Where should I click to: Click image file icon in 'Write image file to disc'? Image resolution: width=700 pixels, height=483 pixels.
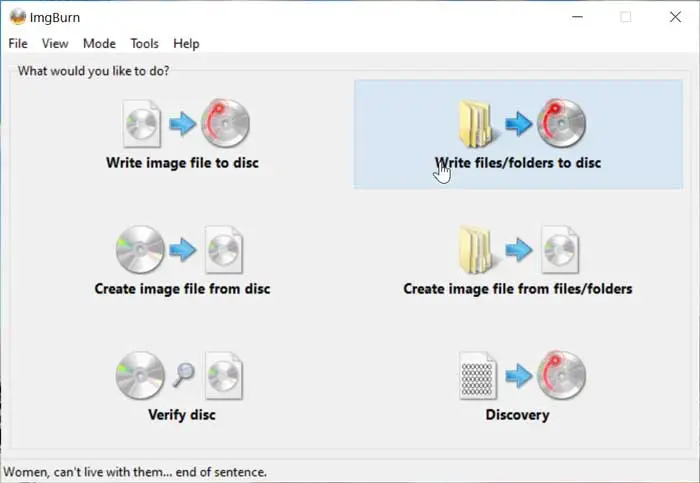coord(142,124)
